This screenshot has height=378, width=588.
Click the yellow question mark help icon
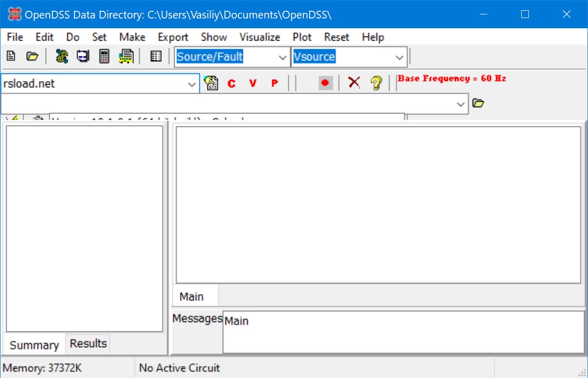(x=376, y=83)
